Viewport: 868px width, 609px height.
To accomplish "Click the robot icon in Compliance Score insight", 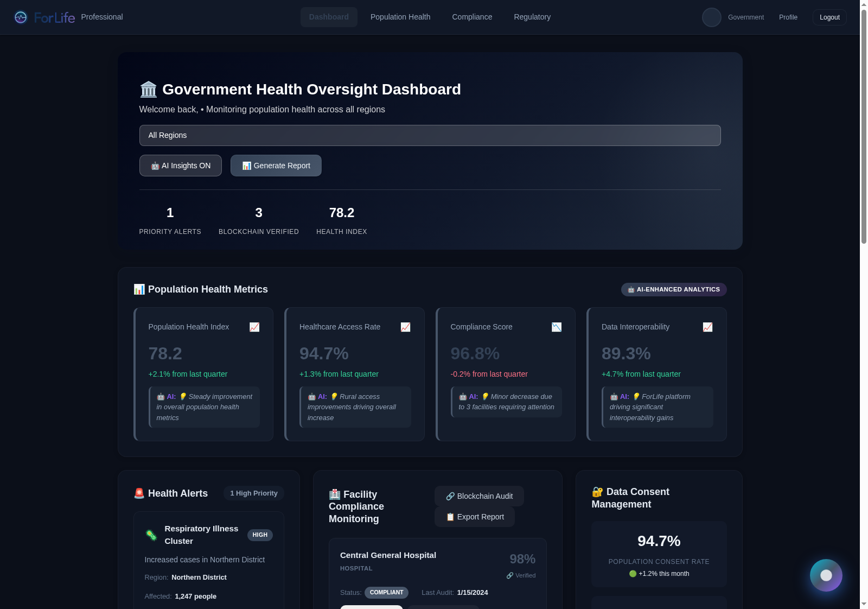I will coord(463,397).
